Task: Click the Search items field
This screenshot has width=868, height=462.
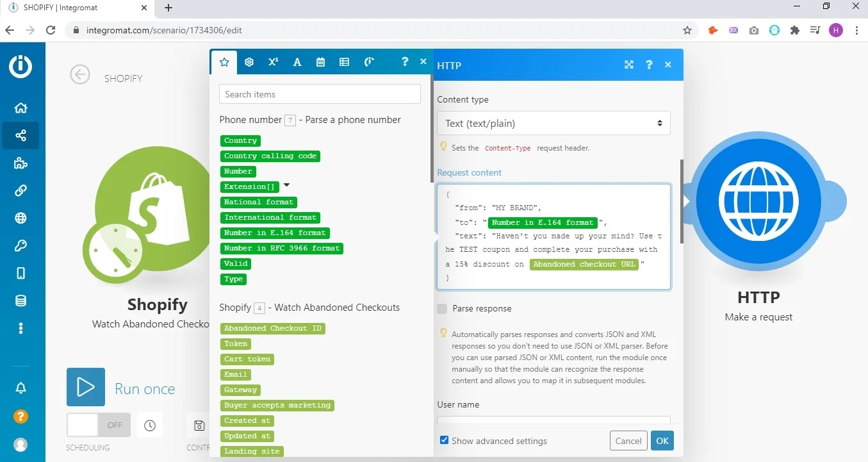Action: pyautogui.click(x=320, y=94)
